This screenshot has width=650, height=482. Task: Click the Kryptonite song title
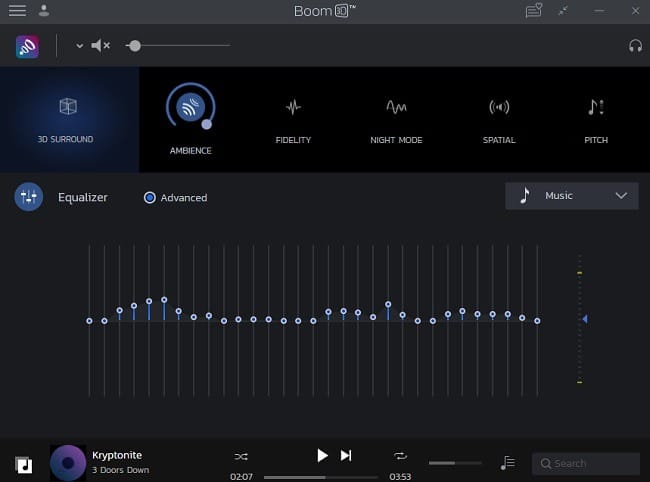(117, 455)
